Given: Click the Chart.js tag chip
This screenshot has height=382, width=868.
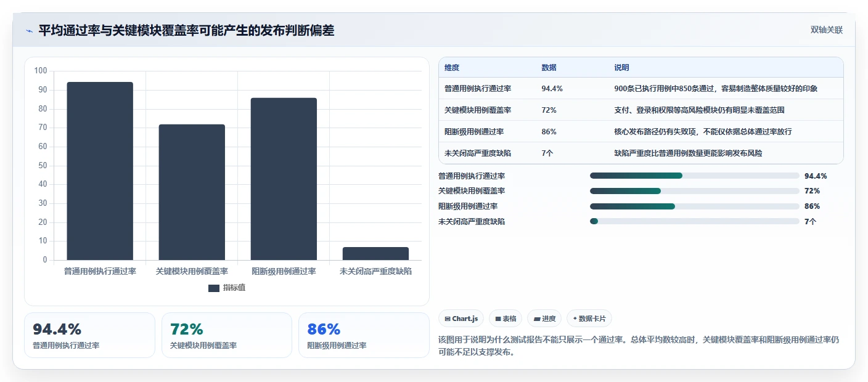Looking at the screenshot, I should click(x=461, y=319).
